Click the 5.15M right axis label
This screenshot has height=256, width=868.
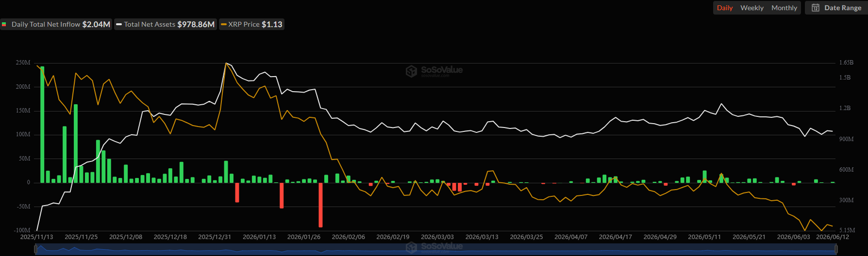[x=847, y=230]
